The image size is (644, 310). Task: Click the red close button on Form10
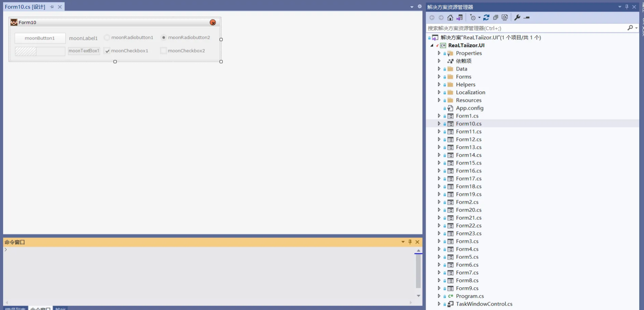(x=213, y=22)
